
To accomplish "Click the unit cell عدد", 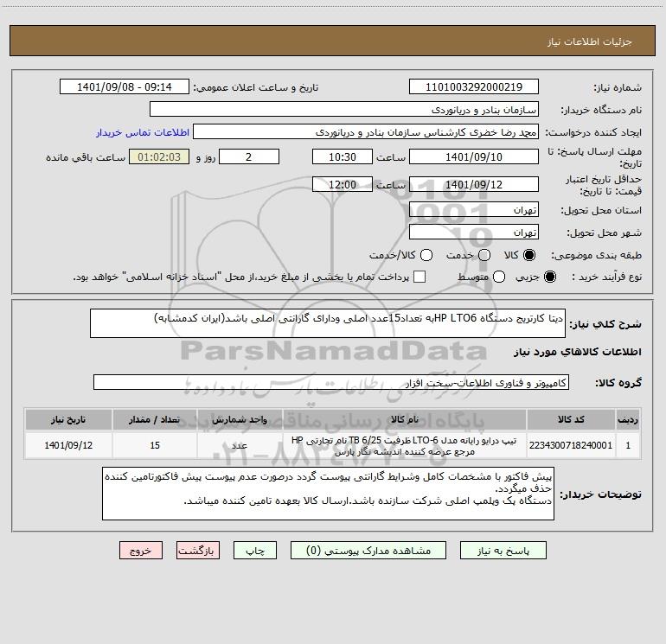I will (240, 445).
